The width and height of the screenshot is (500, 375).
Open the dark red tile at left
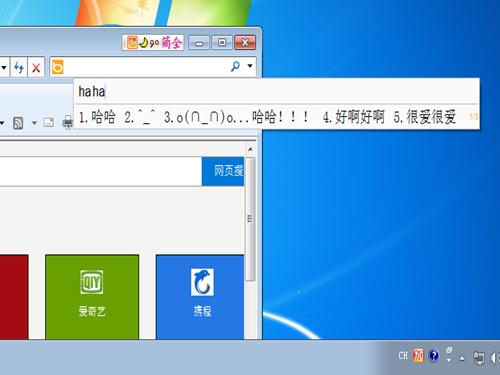(14, 297)
